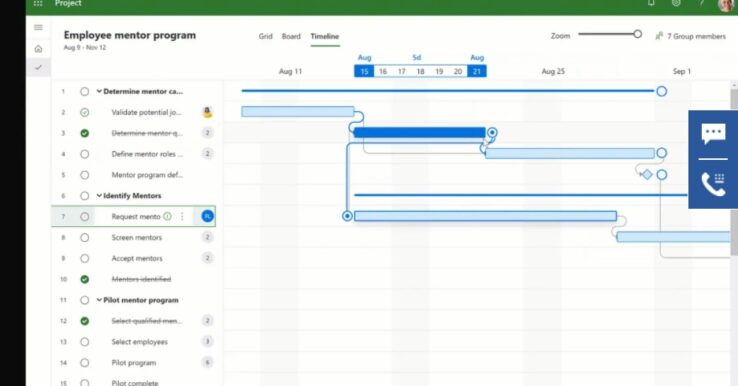Open the notifications bell icon
738x386 pixels.
(x=651, y=3)
